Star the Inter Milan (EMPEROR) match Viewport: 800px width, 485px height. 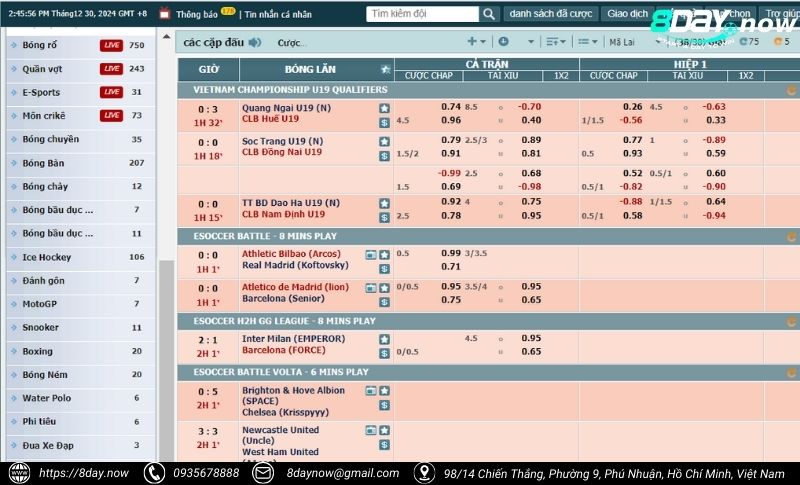384,339
